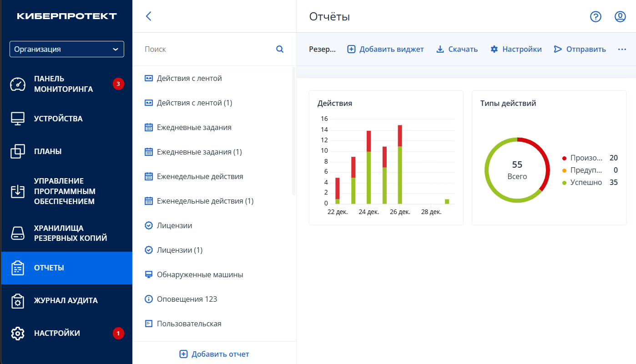The width and height of the screenshot is (636, 364).
Task: Click the Отправить button
Action: click(580, 49)
